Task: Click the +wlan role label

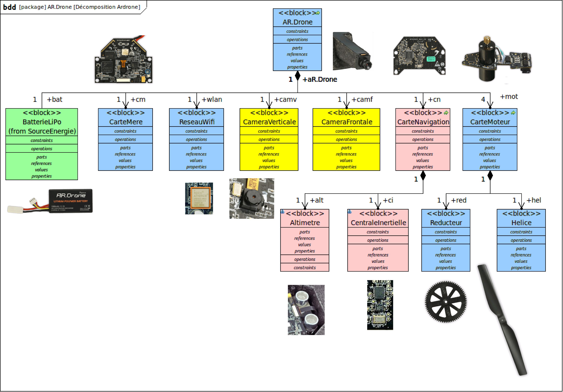Action: [x=212, y=99]
